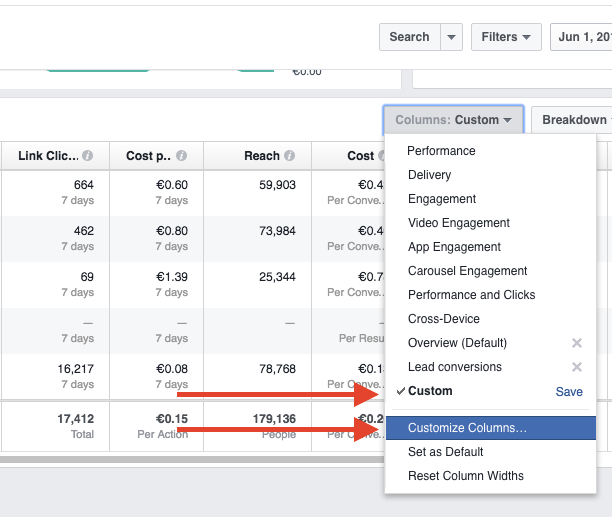Select Performance and Clicks preset
This screenshot has height=517, width=612.
tap(490, 295)
